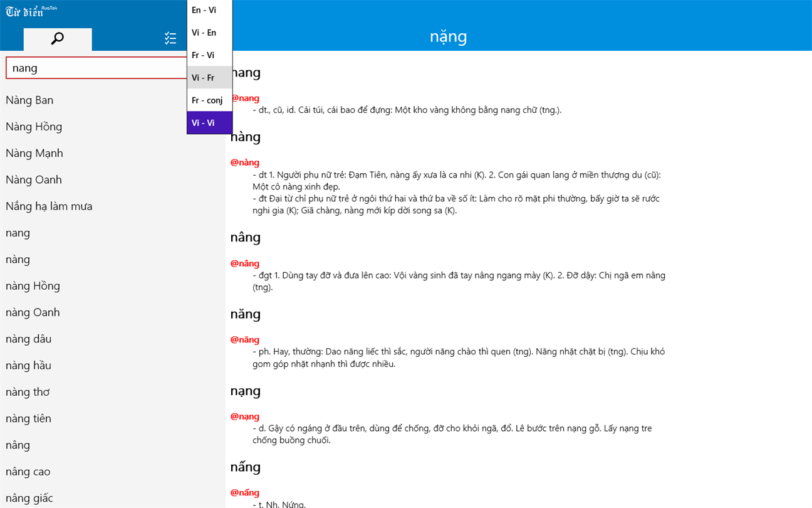
Task: Click the red "@nâng" entry label
Action: click(x=245, y=263)
